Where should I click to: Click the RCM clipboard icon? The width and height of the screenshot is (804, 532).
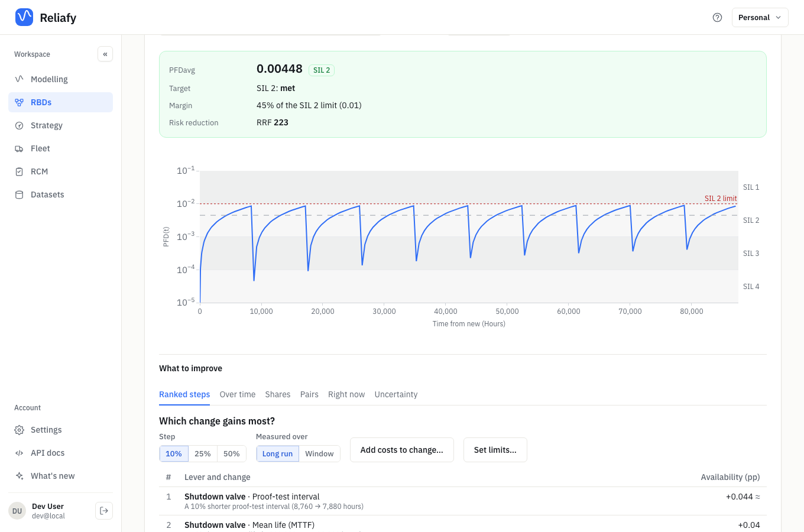click(x=19, y=171)
